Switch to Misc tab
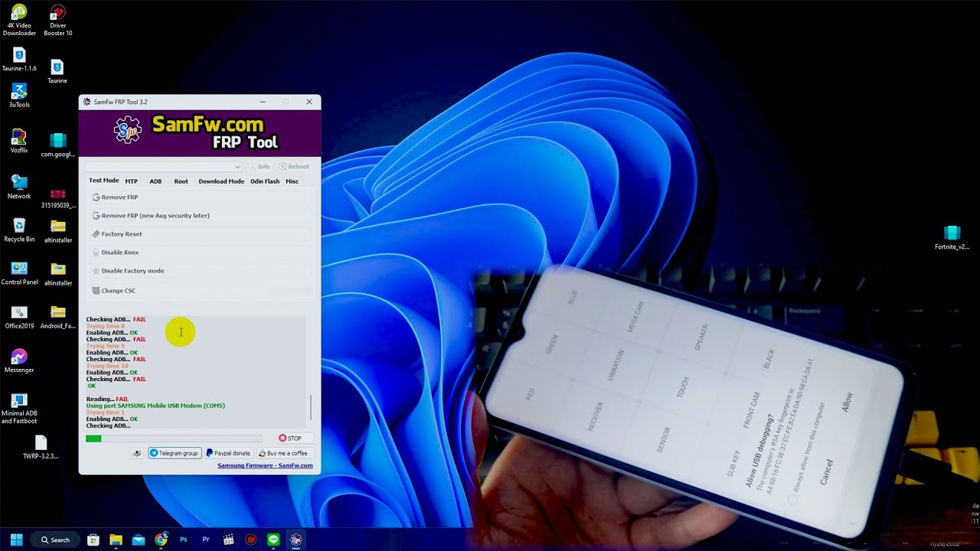The image size is (980, 551). pyautogui.click(x=292, y=181)
